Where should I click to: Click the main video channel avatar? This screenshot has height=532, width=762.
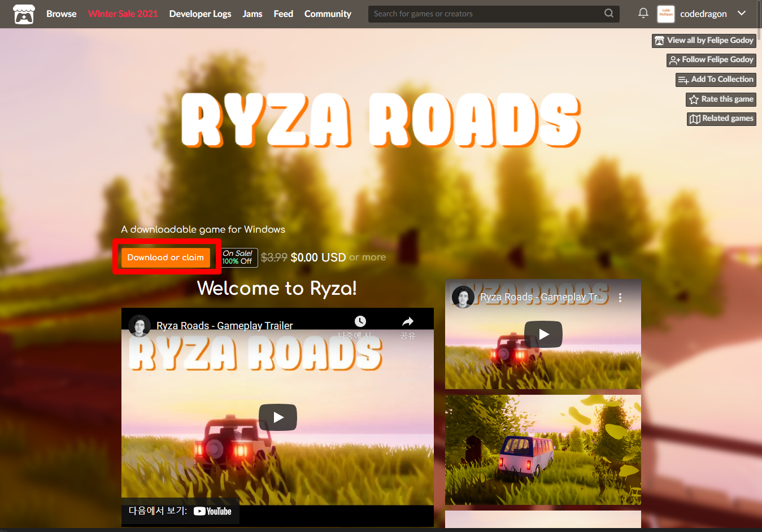[139, 326]
